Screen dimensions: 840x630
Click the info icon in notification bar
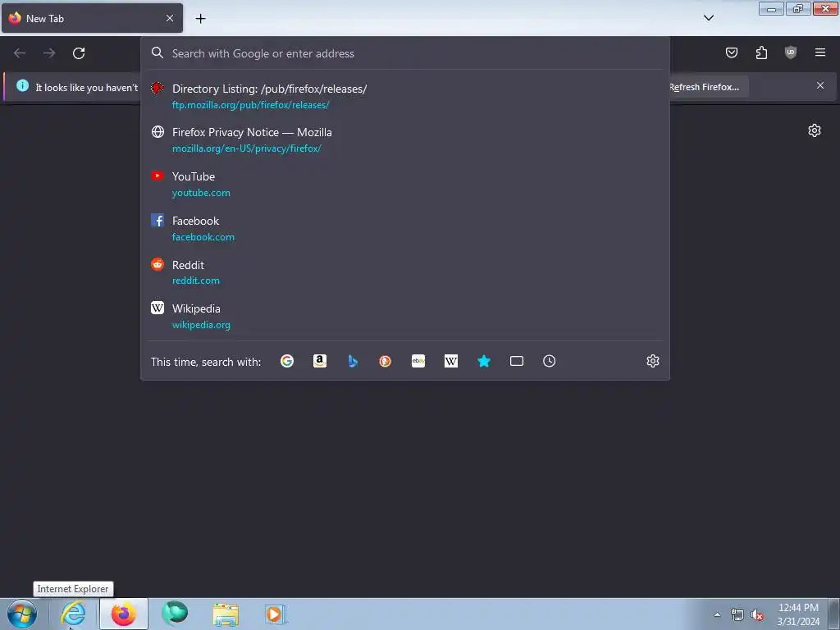coord(22,85)
